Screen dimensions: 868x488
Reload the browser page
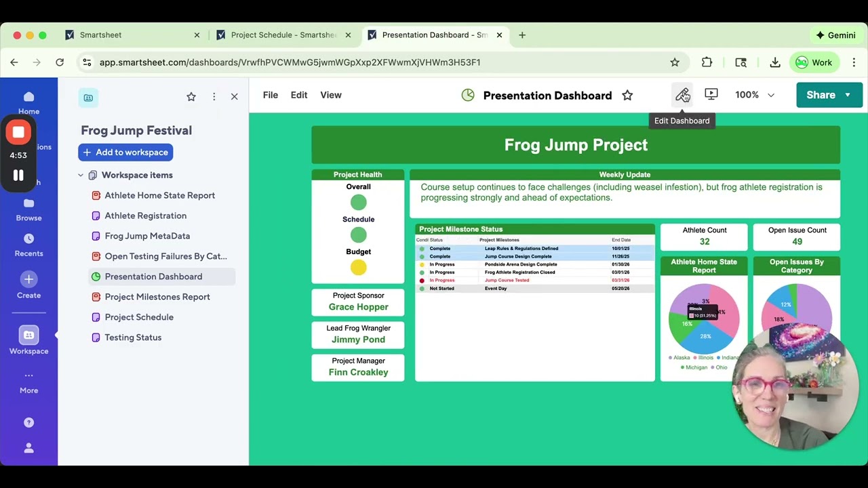(60, 62)
